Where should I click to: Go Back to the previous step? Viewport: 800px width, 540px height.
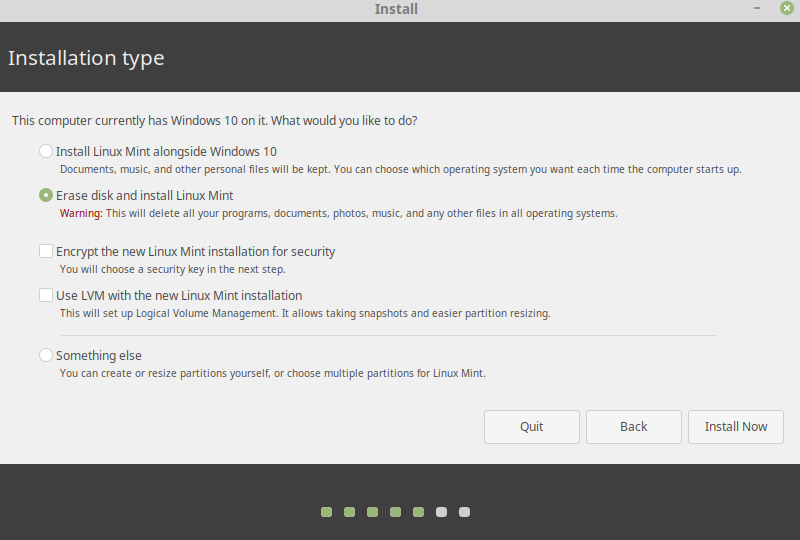[x=634, y=427]
